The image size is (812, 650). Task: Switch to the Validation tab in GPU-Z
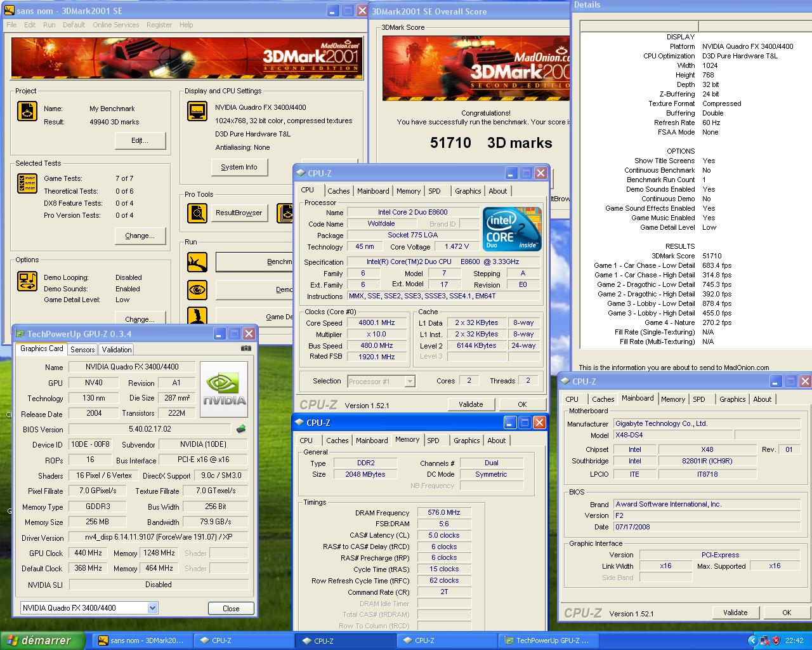point(117,350)
